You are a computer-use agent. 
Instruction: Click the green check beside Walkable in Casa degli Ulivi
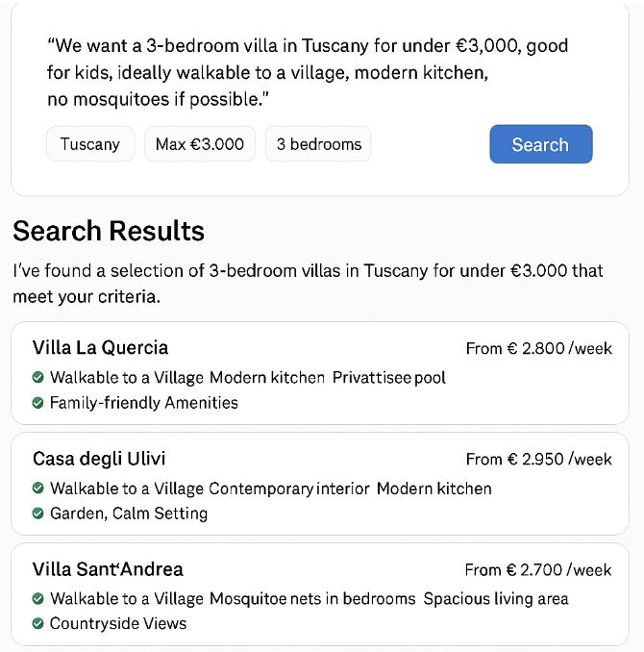pos(37,488)
